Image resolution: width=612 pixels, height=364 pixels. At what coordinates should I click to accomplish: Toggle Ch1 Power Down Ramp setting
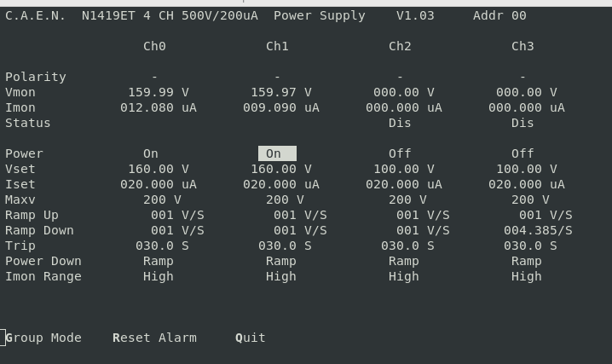coord(281,261)
